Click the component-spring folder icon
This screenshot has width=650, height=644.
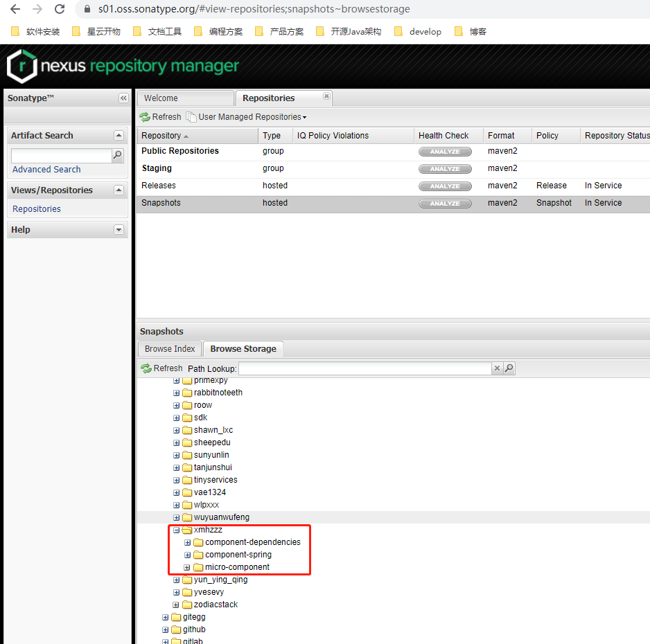199,555
